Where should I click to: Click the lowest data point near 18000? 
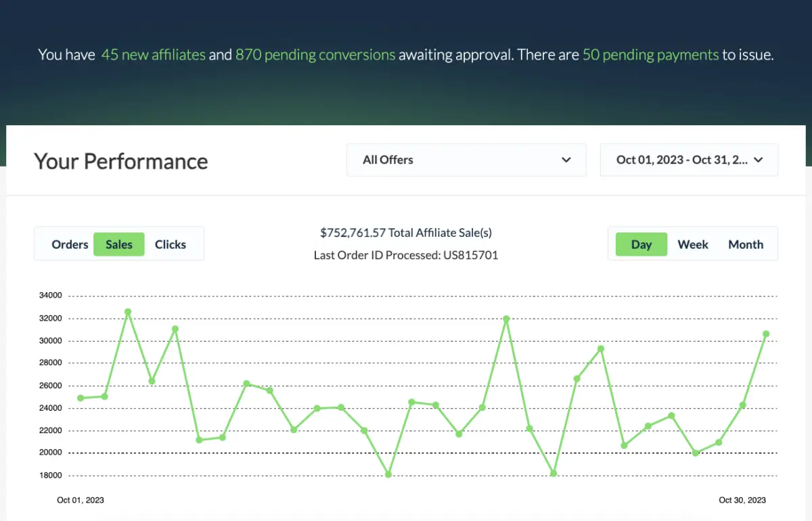click(388, 474)
